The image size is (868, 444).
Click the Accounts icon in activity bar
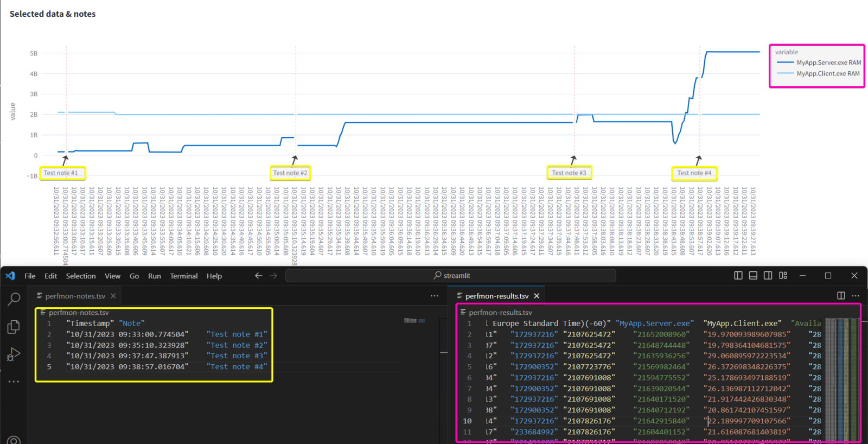coord(14,439)
